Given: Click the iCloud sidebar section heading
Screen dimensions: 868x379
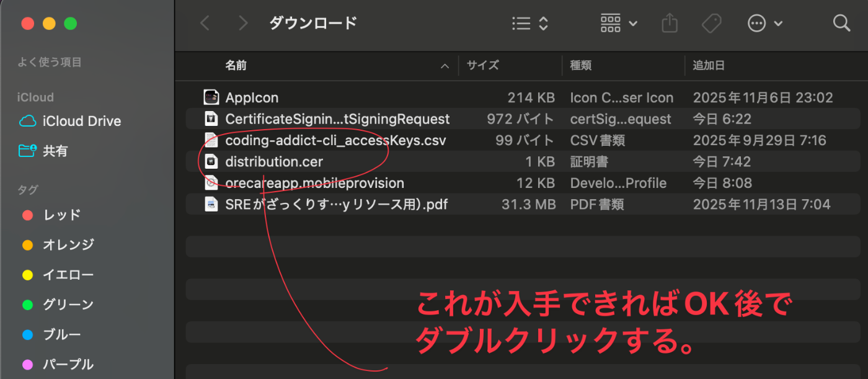Looking at the screenshot, I should click(35, 97).
